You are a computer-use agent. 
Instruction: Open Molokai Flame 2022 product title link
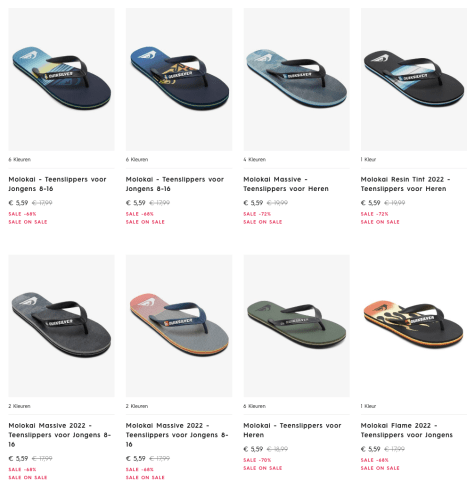[x=406, y=430]
